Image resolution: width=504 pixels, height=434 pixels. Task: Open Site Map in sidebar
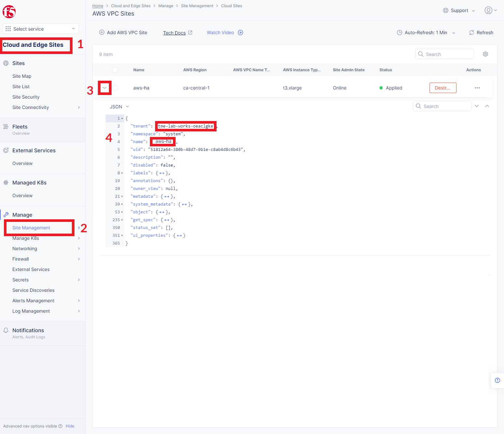point(22,76)
